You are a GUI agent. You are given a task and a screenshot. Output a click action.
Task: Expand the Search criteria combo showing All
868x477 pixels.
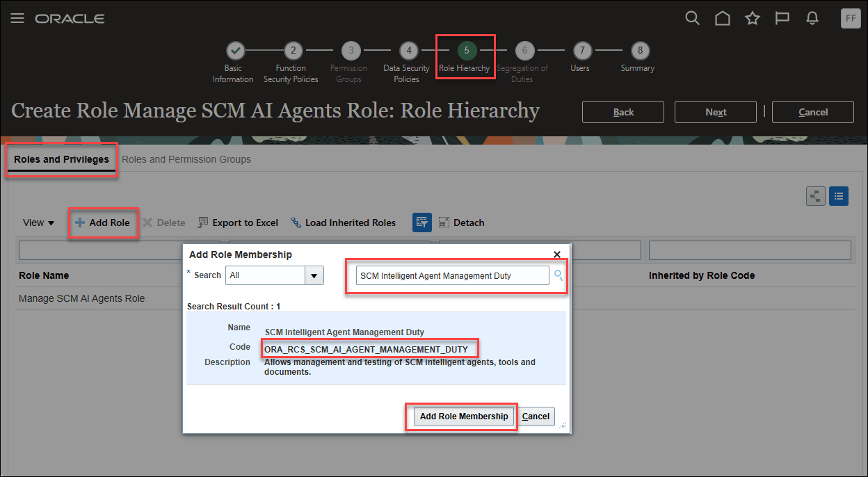pyautogui.click(x=314, y=275)
